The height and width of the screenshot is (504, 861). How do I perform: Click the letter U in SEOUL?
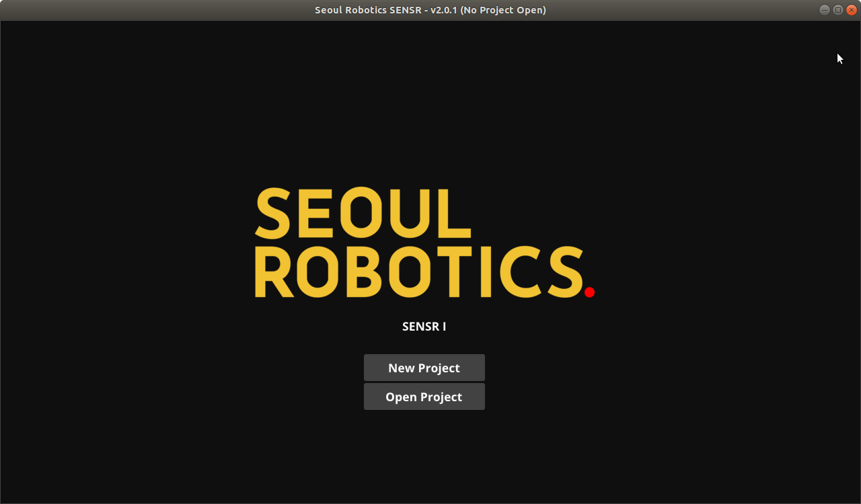tap(410, 213)
